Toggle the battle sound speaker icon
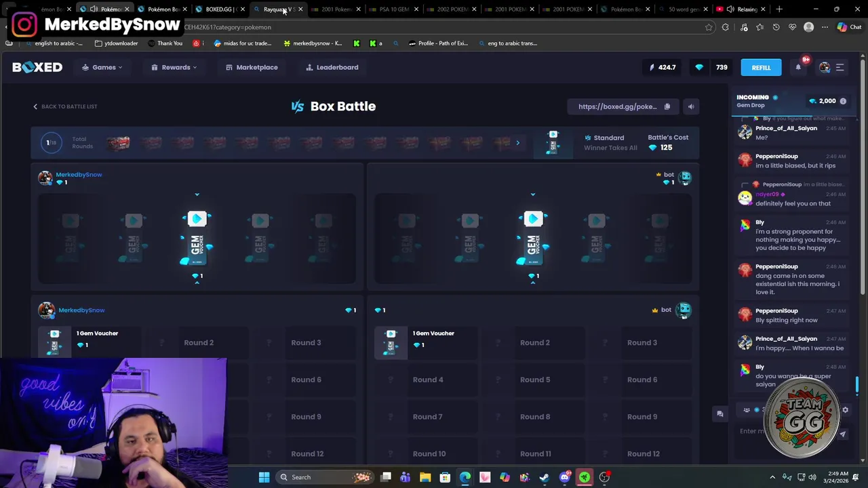Screen dimensions: 868x488 (691, 106)
